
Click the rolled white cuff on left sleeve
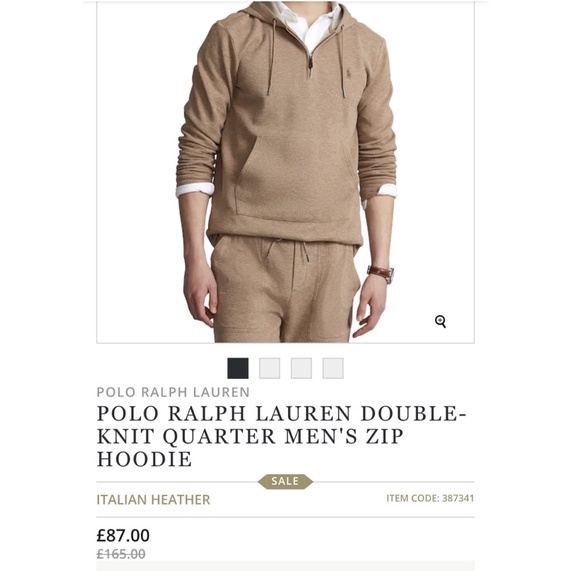(x=195, y=189)
